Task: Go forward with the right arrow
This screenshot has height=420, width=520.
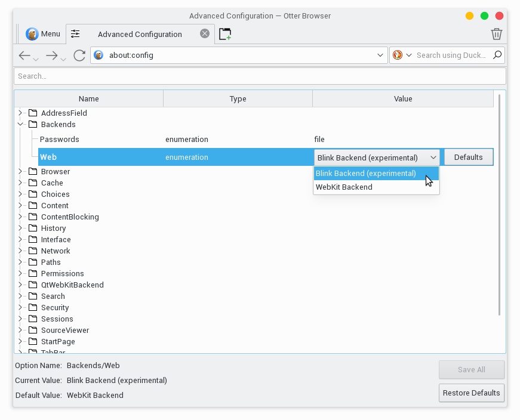Action: pos(52,55)
